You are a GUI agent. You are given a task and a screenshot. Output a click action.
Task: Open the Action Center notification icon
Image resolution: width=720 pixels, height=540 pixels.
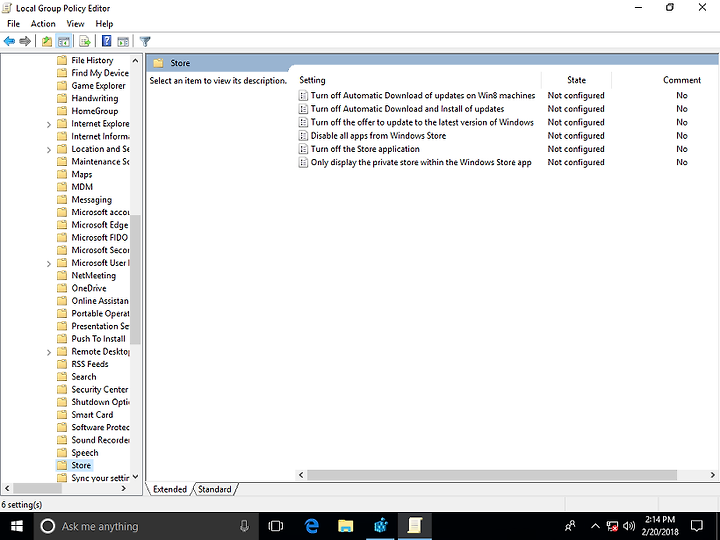[697, 526]
